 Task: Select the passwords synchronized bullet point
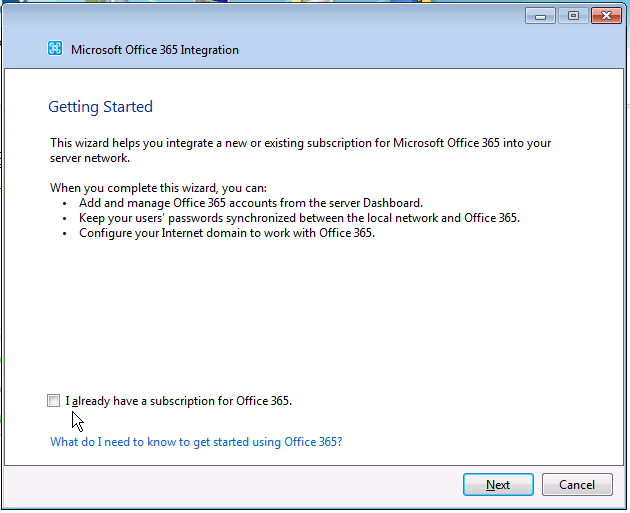tap(300, 218)
